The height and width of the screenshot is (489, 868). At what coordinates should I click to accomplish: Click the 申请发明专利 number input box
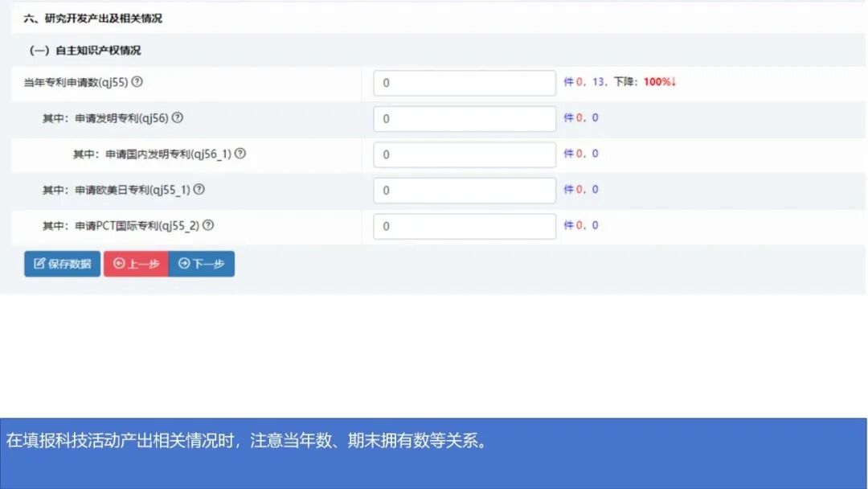pyautogui.click(x=464, y=118)
